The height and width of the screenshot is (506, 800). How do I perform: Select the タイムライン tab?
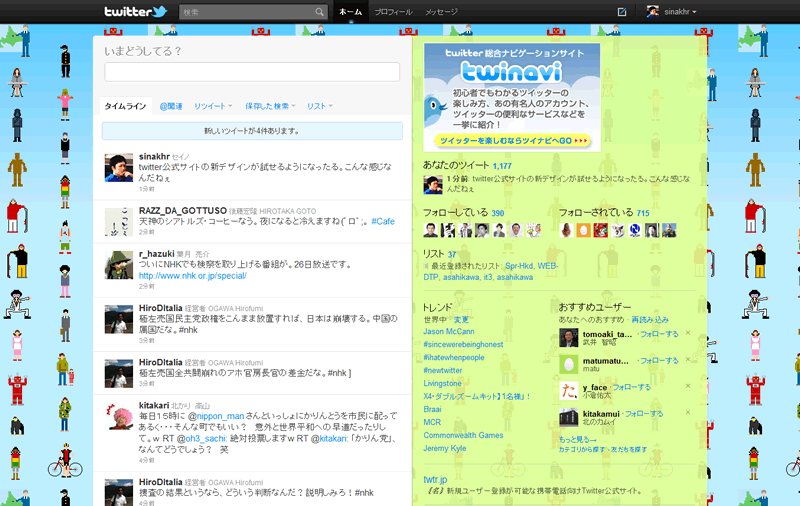coord(126,106)
